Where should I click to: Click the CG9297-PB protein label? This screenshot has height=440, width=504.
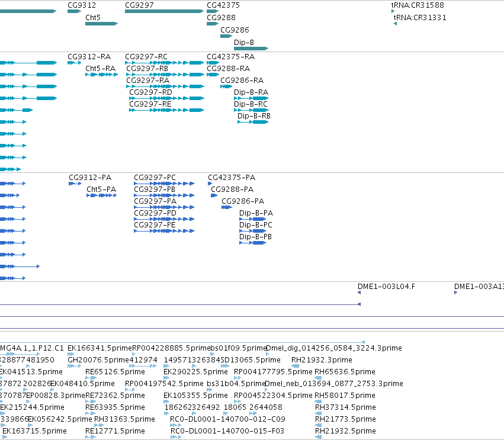tap(155, 190)
